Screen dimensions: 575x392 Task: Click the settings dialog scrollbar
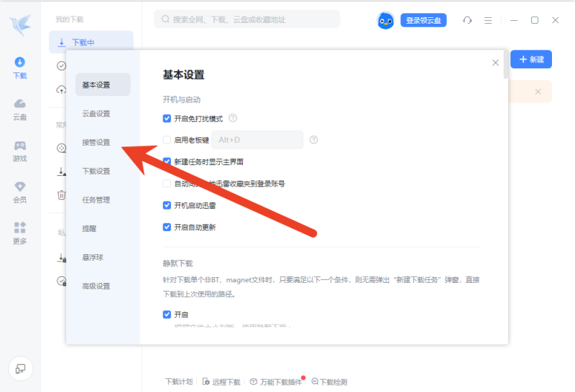click(506, 65)
